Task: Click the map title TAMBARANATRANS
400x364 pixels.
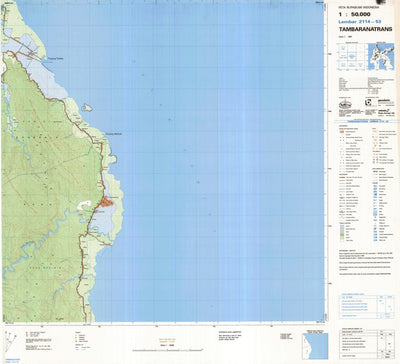Action: [x=365, y=29]
